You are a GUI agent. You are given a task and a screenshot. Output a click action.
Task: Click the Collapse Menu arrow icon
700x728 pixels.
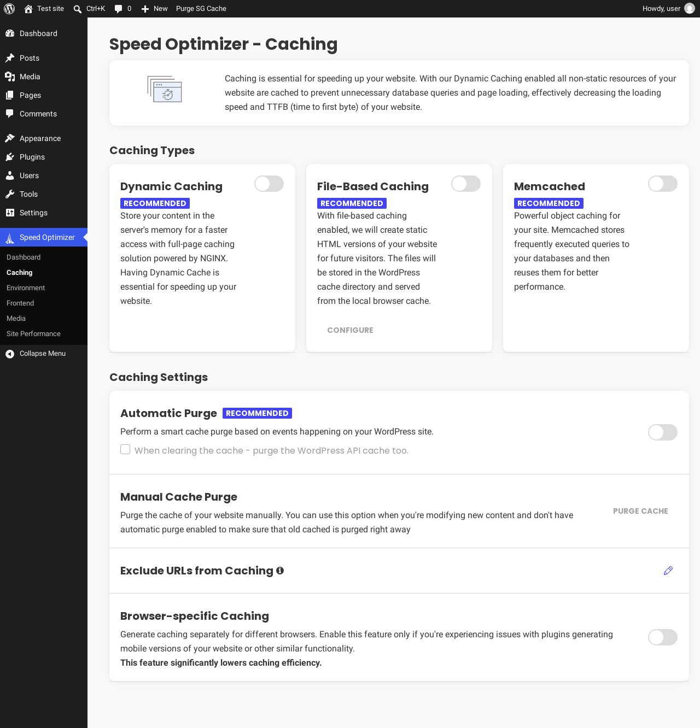[x=10, y=354]
